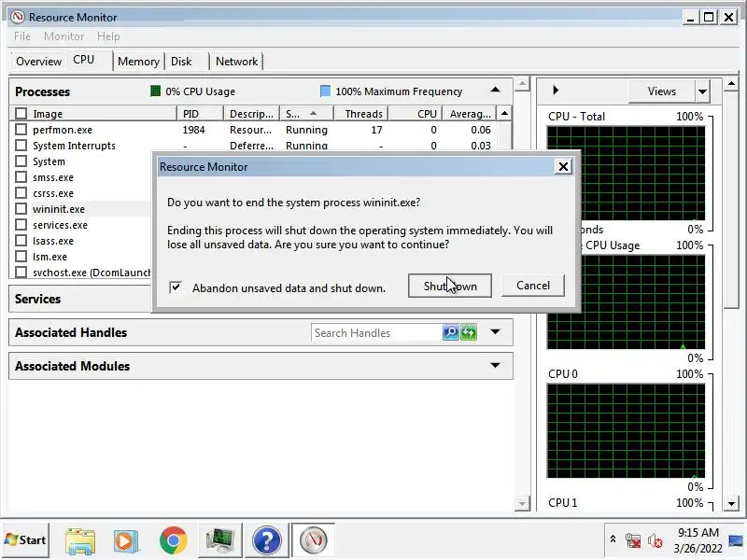The height and width of the screenshot is (560, 747).
Task: Click the Show Desktop icon in tray
Action: [737, 541]
